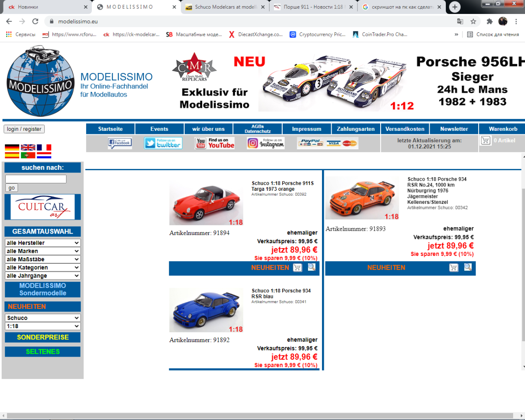Reload the current page
The image size is (525, 420).
(35, 21)
